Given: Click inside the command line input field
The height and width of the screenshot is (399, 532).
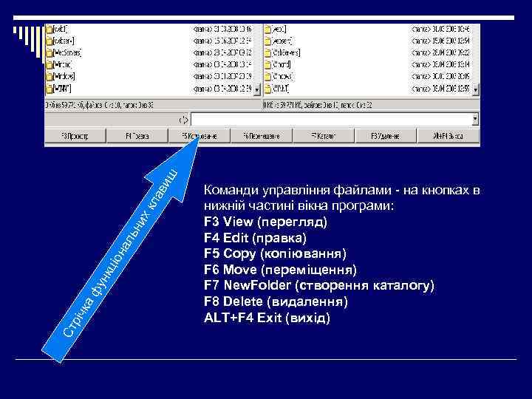Looking at the screenshot, I should pyautogui.click(x=332, y=120).
